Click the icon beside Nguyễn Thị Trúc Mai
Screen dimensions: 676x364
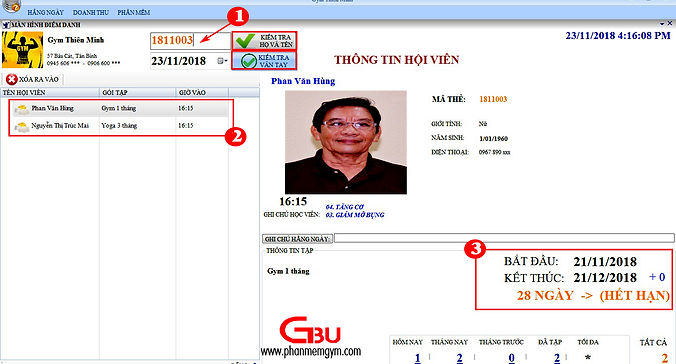pos(22,126)
